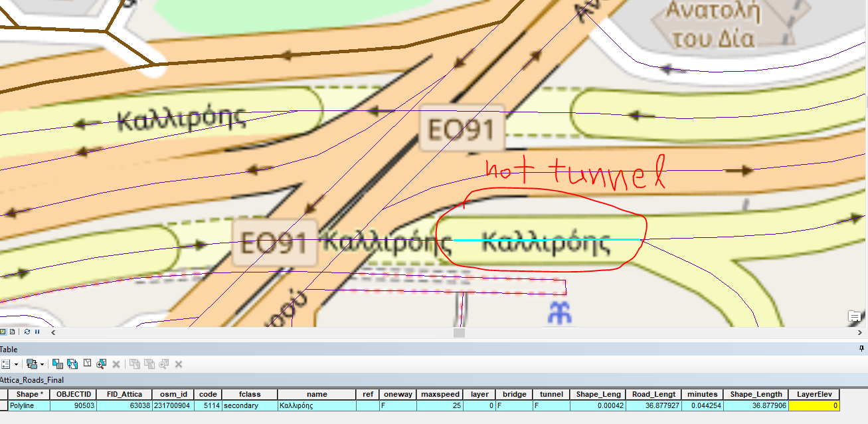This screenshot has height=424, width=868.
Task: Click OBJECTID cell 90503
Action: tap(74, 405)
